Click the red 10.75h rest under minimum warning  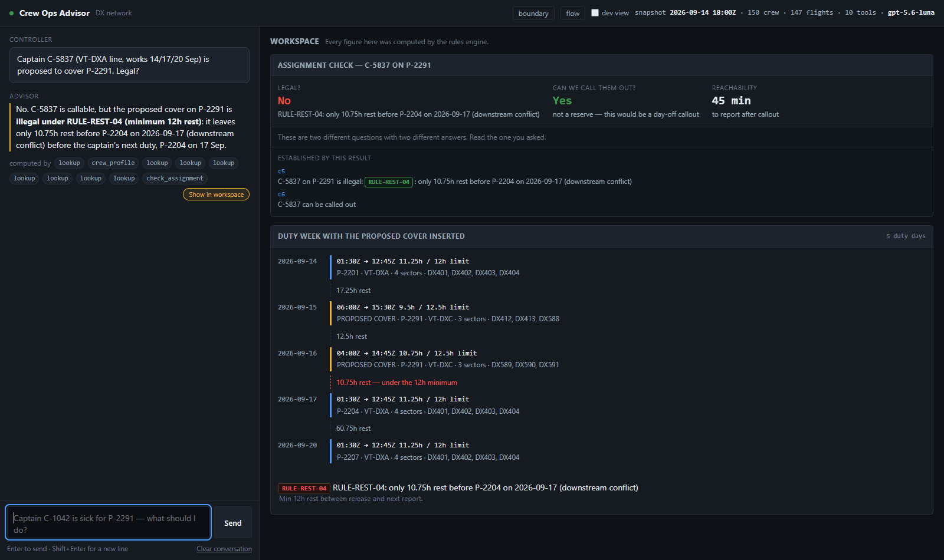[396, 383]
